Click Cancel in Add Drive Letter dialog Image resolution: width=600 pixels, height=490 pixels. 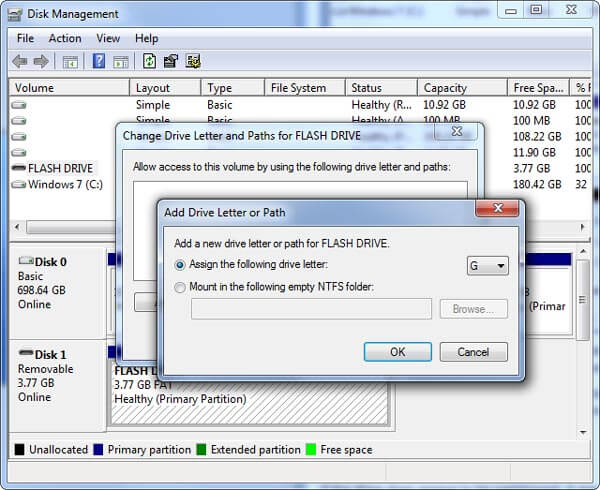point(473,352)
